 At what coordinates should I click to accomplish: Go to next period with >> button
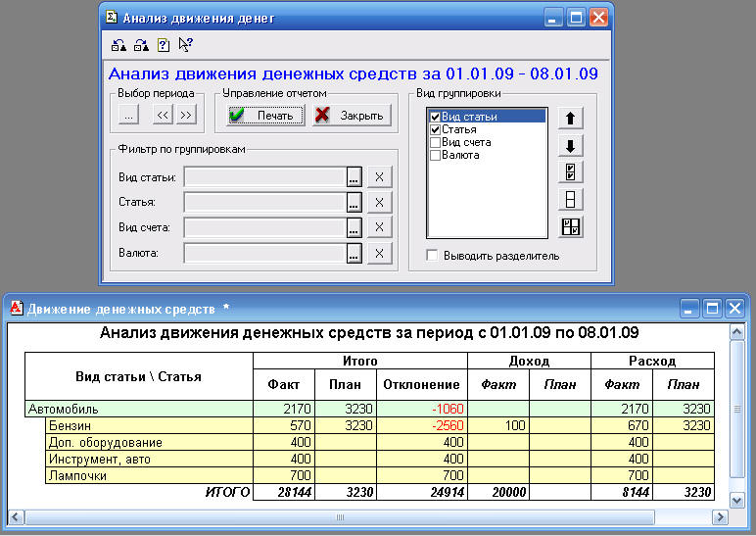[x=185, y=115]
